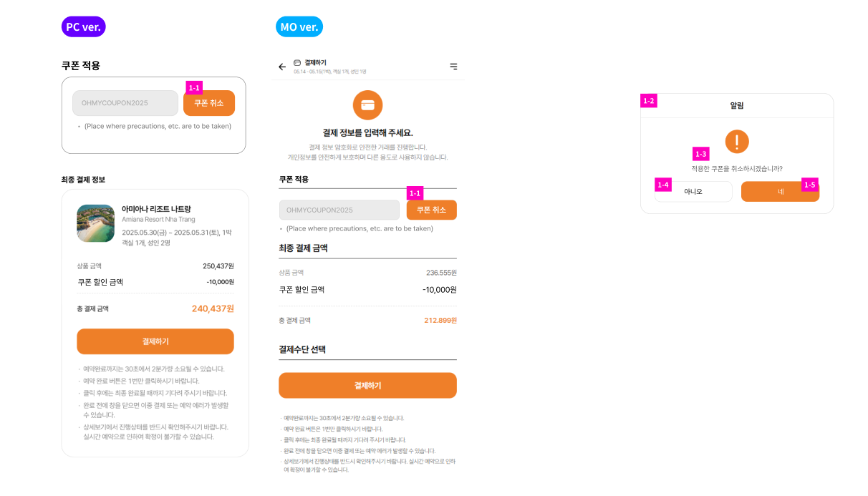Click 결제하기 button in PC payment card
The height and width of the screenshot is (496, 868).
click(x=155, y=341)
